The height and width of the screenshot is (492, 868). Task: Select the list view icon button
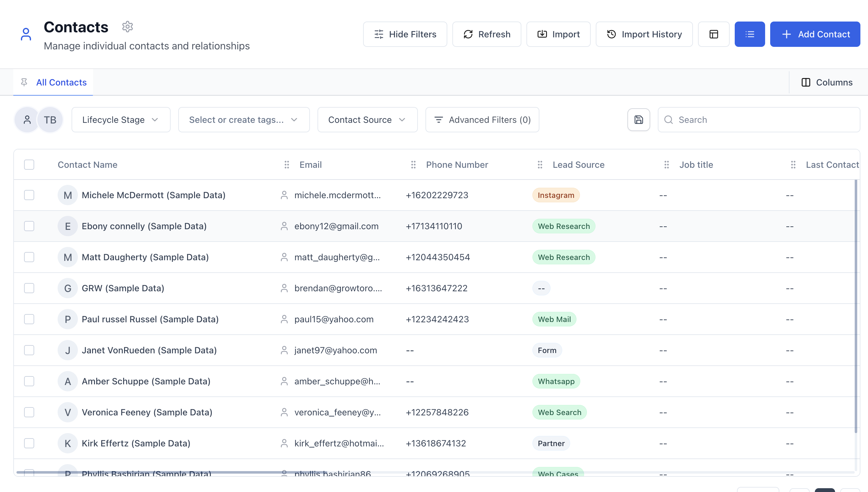click(x=749, y=34)
